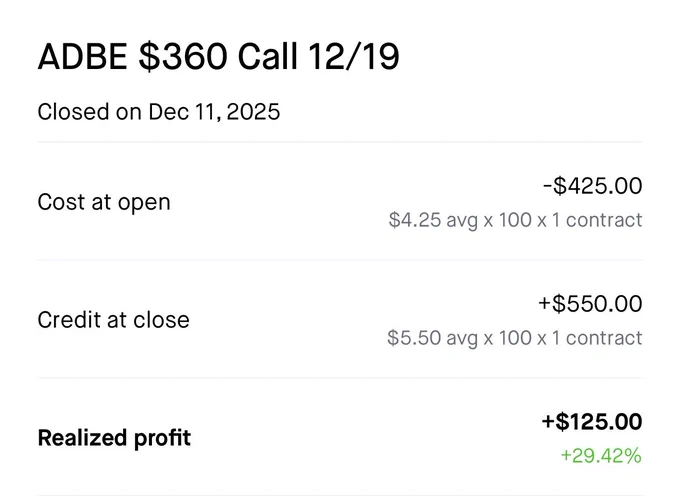The width and height of the screenshot is (680, 496).
Task: Click the Credit at close label
Action: pos(114,320)
